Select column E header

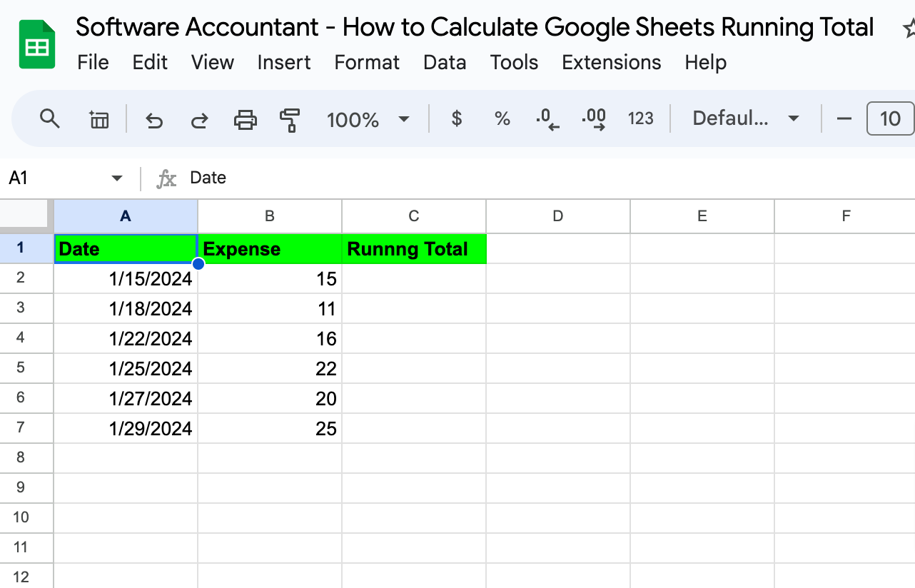pos(702,216)
